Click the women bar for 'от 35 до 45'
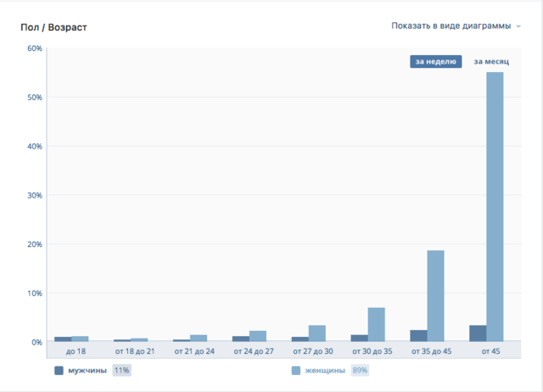543x392 pixels. click(435, 296)
